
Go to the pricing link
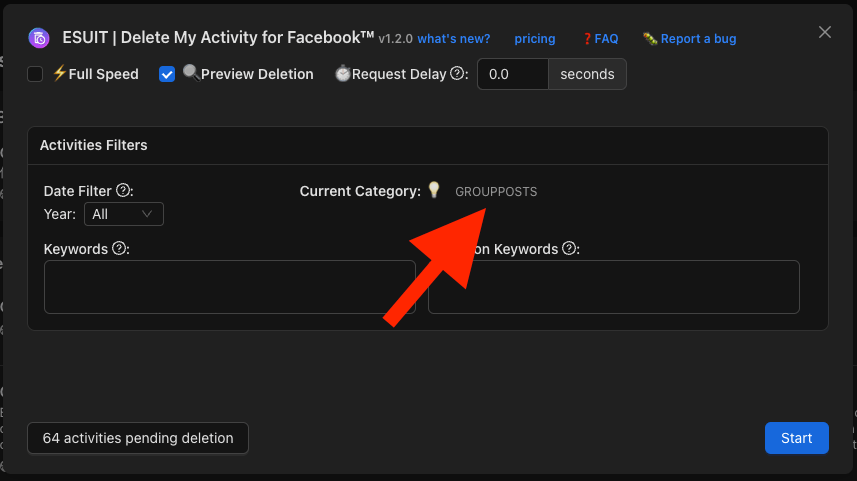[535, 39]
